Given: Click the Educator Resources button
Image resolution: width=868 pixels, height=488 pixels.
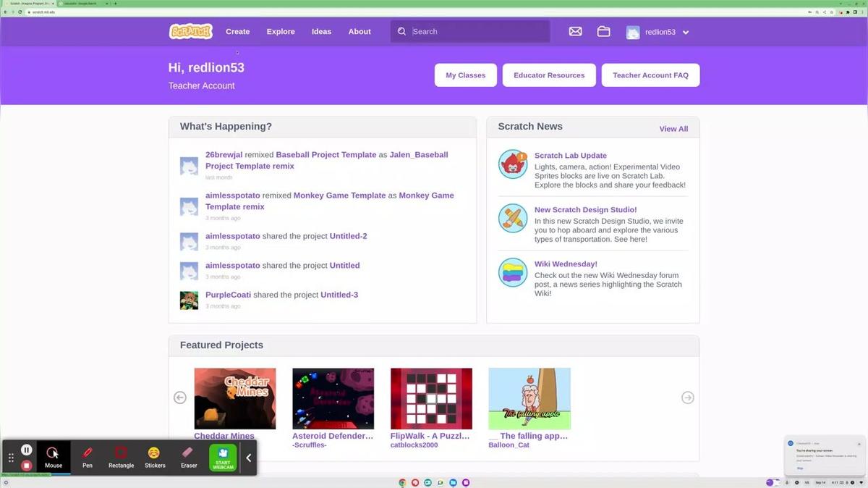Looking at the screenshot, I should pos(549,75).
